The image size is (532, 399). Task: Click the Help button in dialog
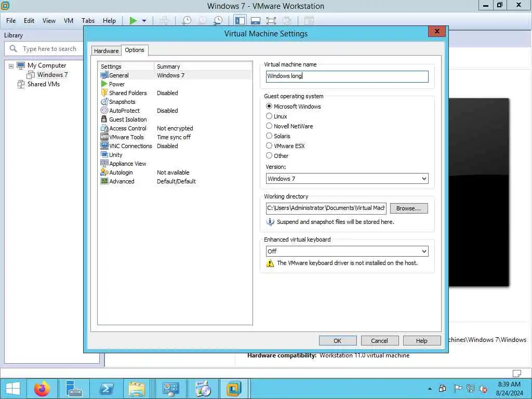[x=422, y=341]
